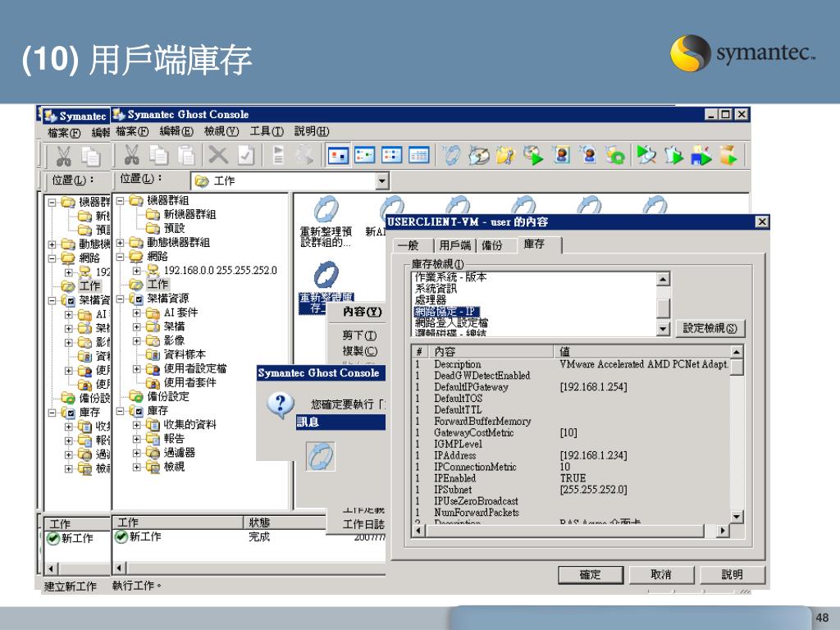840x630 pixels.
Task: Open the 位置 location combo box dropdown arrow
Action: click(x=381, y=181)
